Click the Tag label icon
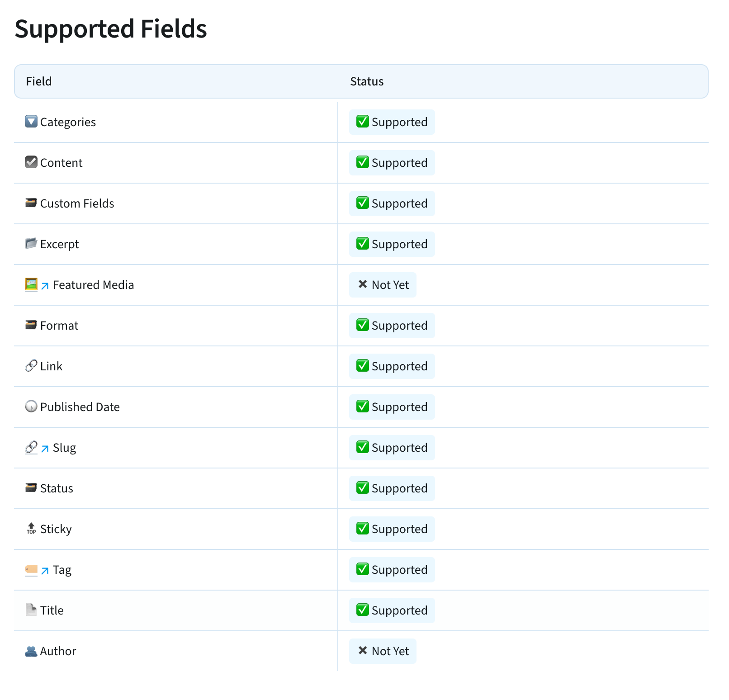The width and height of the screenshot is (729, 700). point(31,569)
